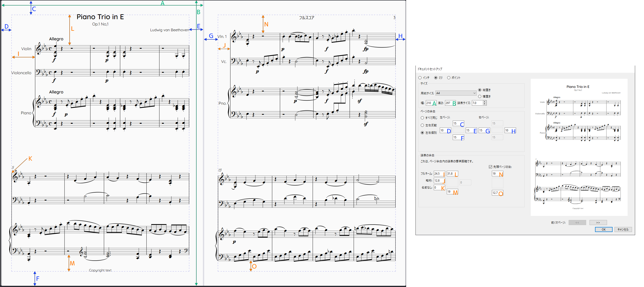The width and height of the screenshot is (644, 287).
Task: Click the 譜表サイズ field showing 7.0
Action: pos(477,103)
